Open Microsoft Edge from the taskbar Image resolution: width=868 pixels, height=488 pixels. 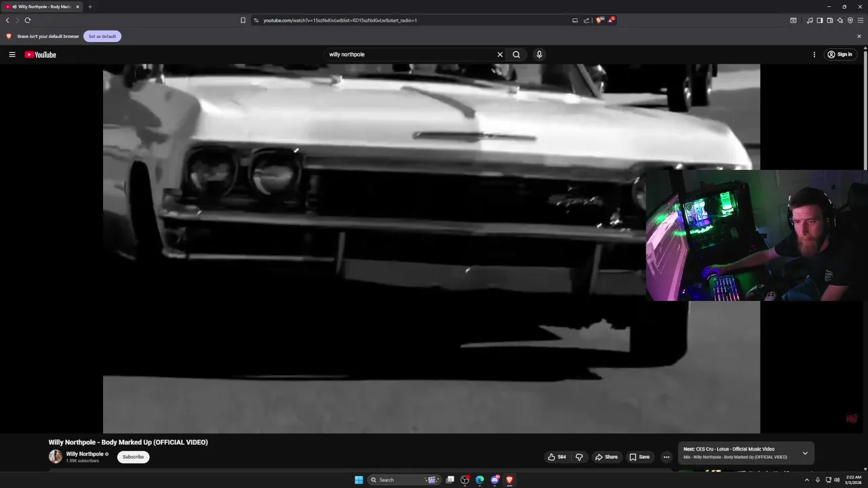[x=479, y=480]
